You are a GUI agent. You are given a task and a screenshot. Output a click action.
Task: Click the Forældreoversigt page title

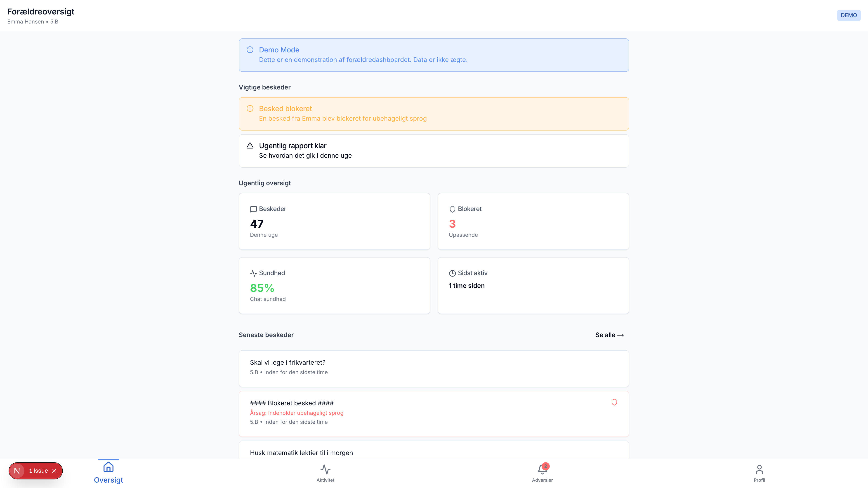[41, 12]
